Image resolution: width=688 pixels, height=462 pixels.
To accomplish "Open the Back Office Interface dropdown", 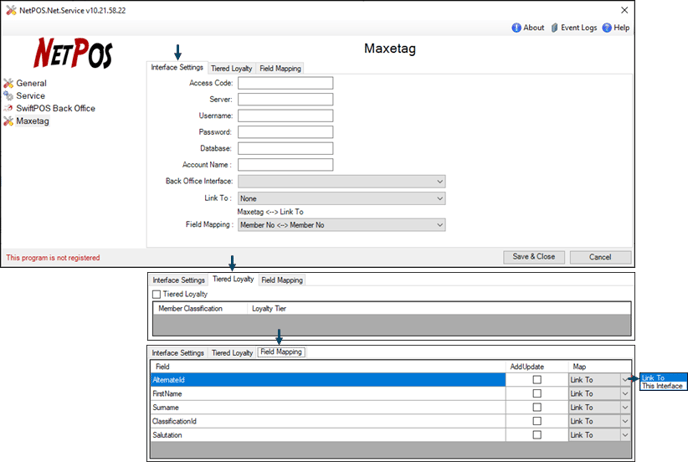I will click(341, 181).
